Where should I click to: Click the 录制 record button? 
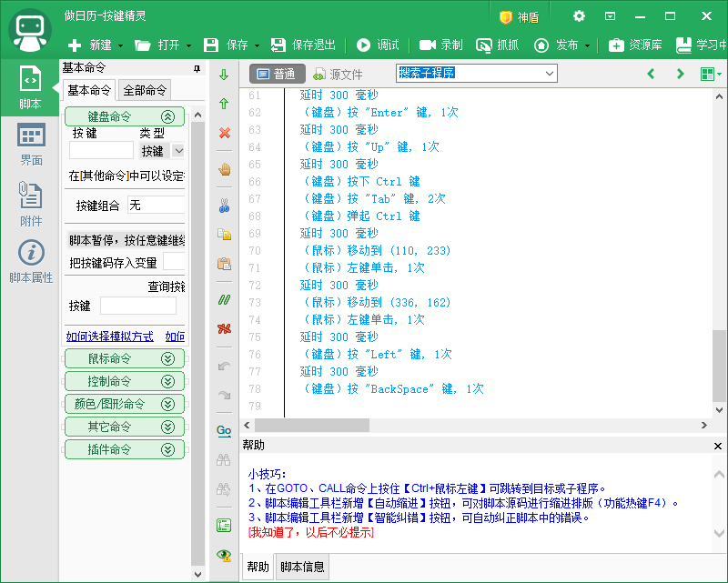tap(440, 45)
